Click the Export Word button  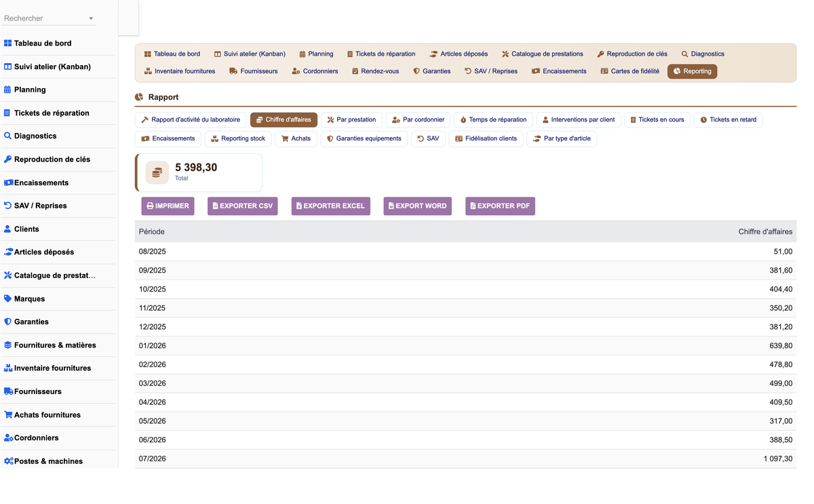pyautogui.click(x=418, y=206)
